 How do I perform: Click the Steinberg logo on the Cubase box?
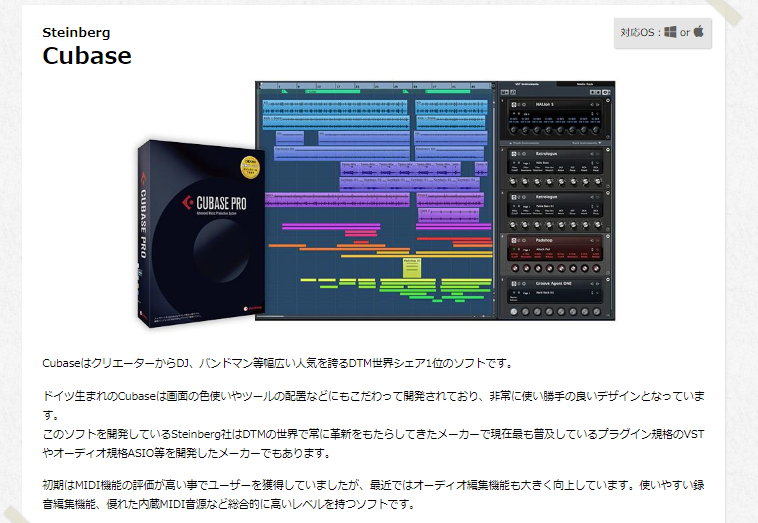[253, 308]
